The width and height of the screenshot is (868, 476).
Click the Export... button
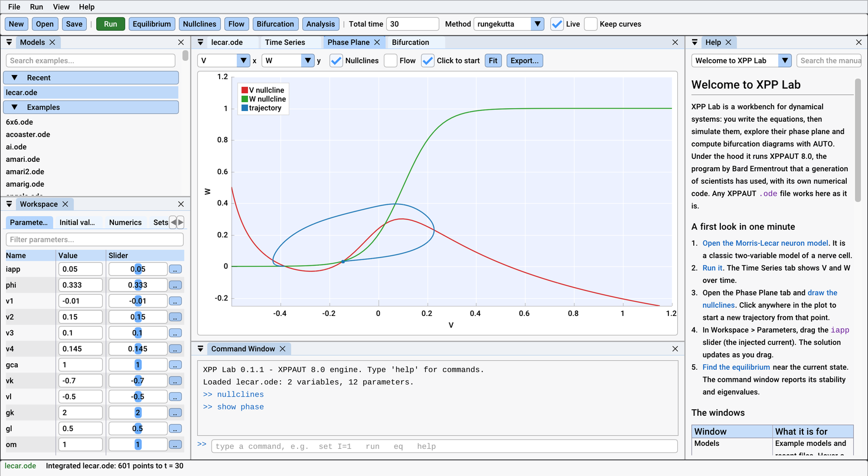click(x=524, y=60)
